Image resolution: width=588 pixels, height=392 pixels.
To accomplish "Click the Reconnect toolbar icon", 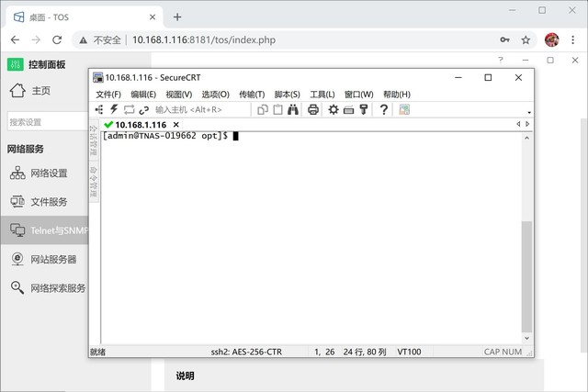I will [x=129, y=109].
